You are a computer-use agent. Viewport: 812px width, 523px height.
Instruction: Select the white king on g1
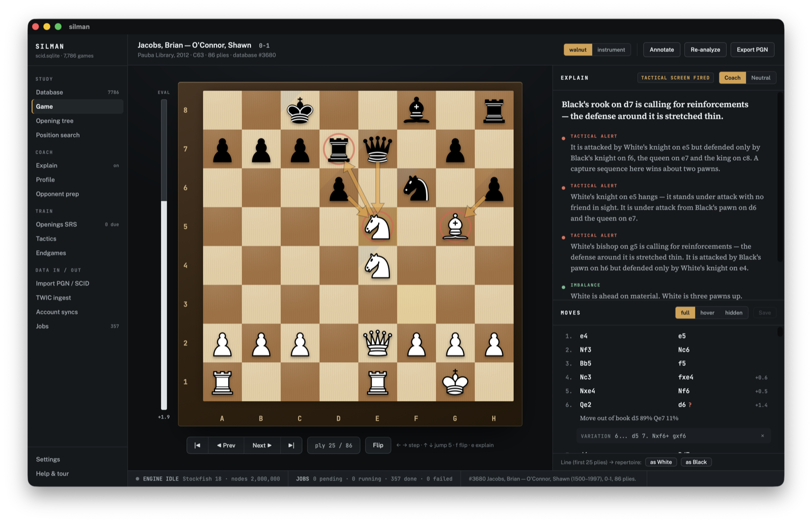tap(455, 382)
